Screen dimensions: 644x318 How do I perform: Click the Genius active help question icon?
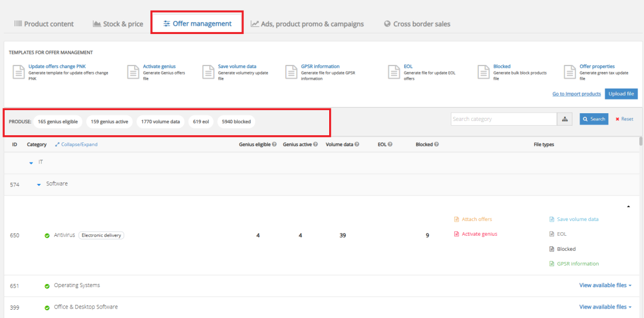315,145
